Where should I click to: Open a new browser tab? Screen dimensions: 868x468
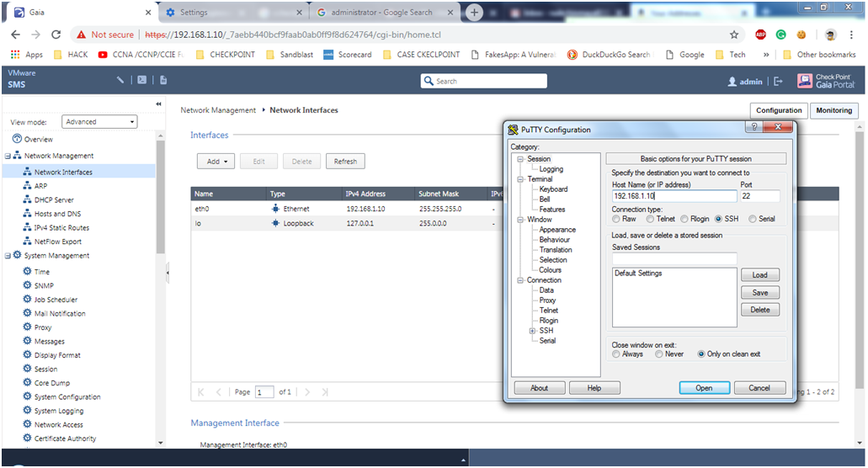click(474, 12)
